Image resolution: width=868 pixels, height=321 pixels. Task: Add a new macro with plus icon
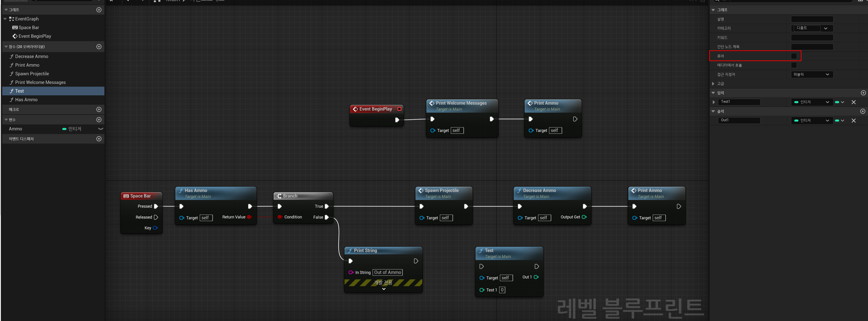(99, 109)
